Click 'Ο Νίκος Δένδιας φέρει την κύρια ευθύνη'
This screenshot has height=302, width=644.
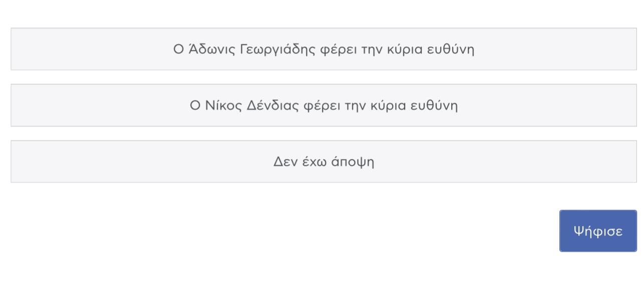pyautogui.click(x=324, y=105)
